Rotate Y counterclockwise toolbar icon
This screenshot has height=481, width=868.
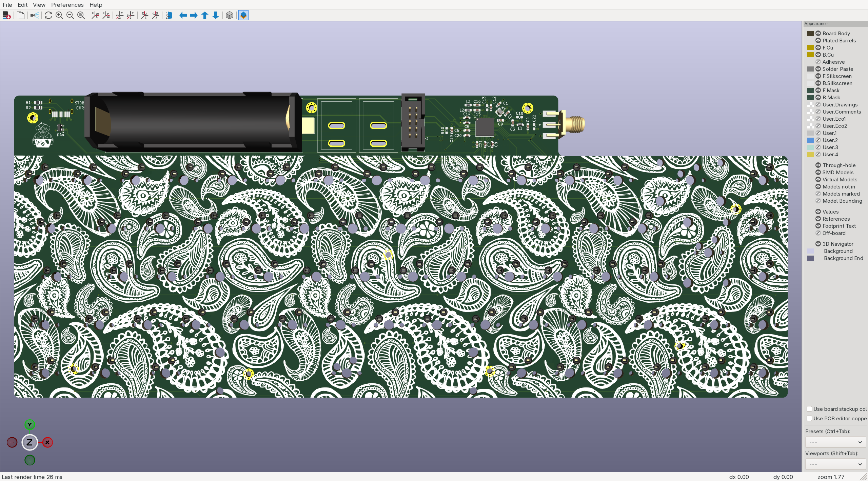pyautogui.click(x=131, y=15)
